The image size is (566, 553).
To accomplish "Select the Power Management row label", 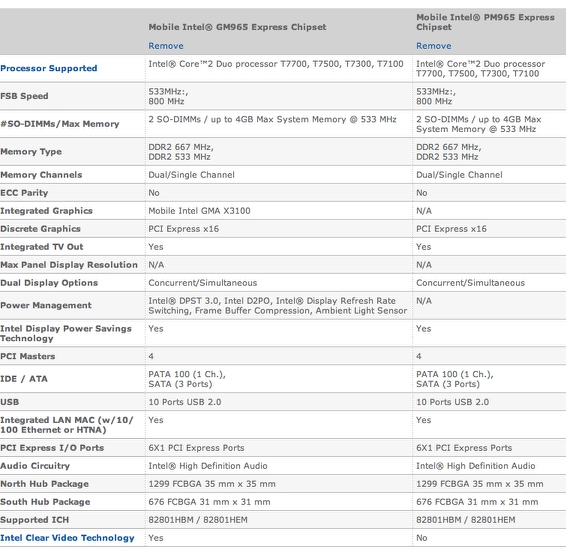I will [46, 305].
